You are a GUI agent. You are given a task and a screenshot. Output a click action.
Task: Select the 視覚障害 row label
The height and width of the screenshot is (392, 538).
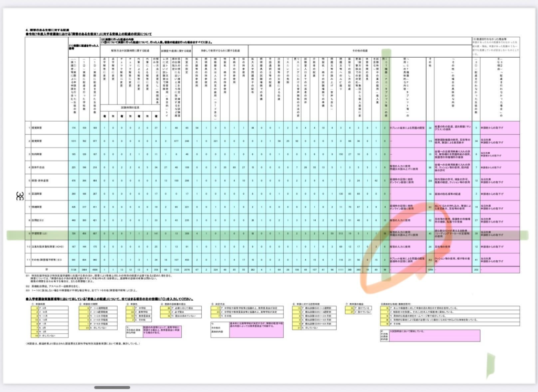pos(42,126)
